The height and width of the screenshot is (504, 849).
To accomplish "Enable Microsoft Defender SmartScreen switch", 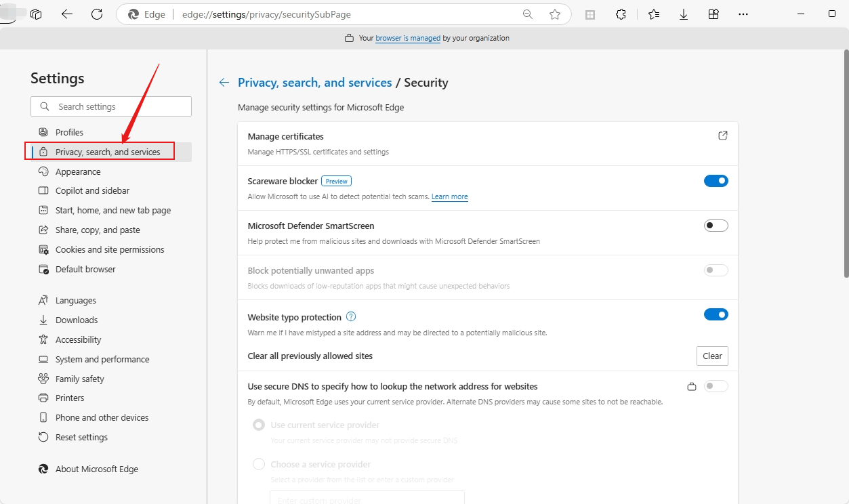I will pos(716,226).
